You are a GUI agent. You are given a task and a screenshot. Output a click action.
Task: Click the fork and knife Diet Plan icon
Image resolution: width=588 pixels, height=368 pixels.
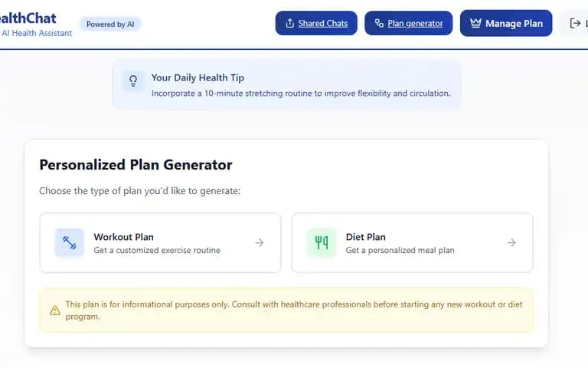tap(322, 243)
